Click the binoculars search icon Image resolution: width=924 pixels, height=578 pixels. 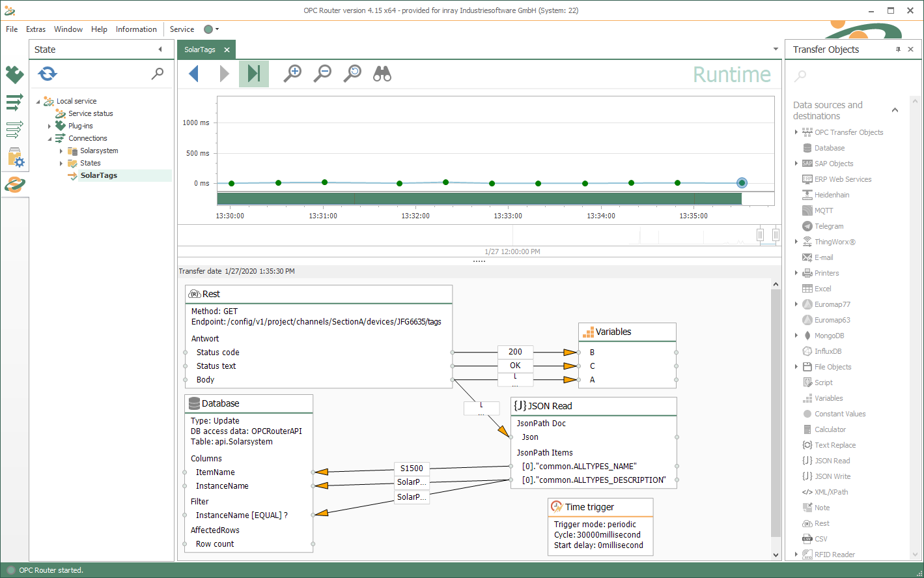tap(382, 74)
